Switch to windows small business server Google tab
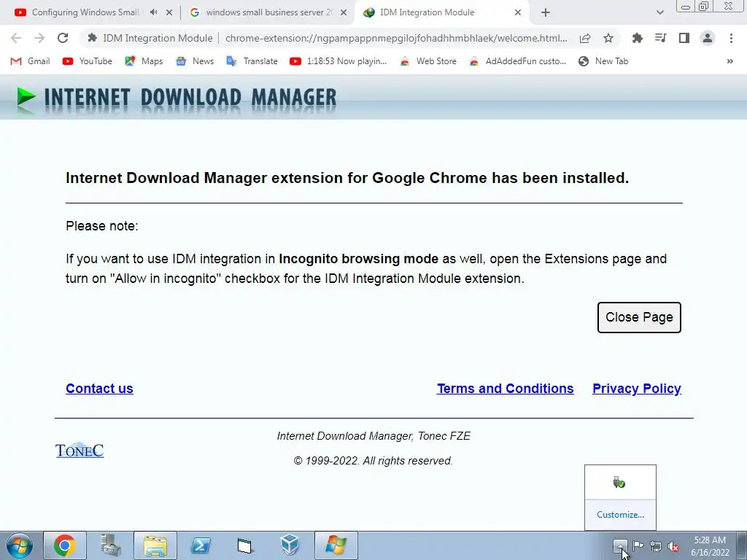This screenshot has height=560, width=747. click(261, 12)
